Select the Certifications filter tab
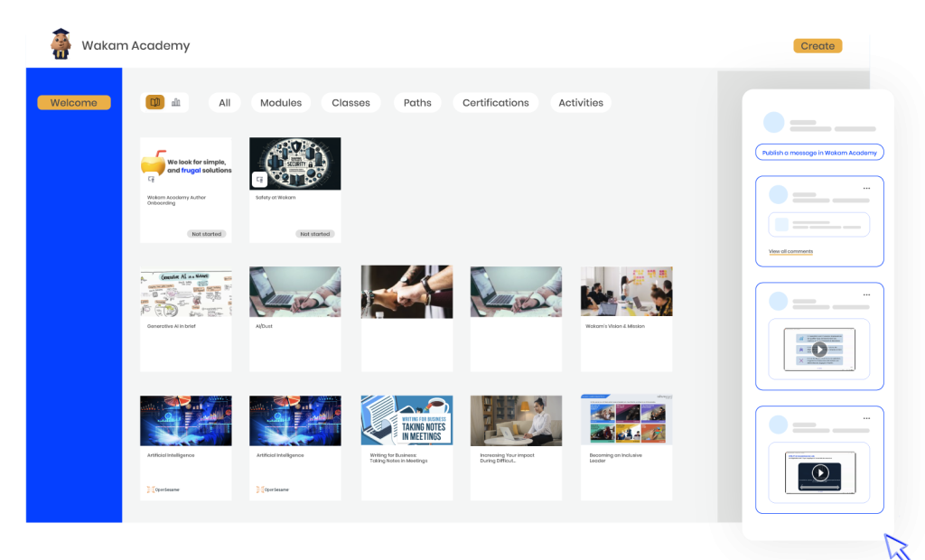This screenshot has width=925, height=560. pos(495,103)
